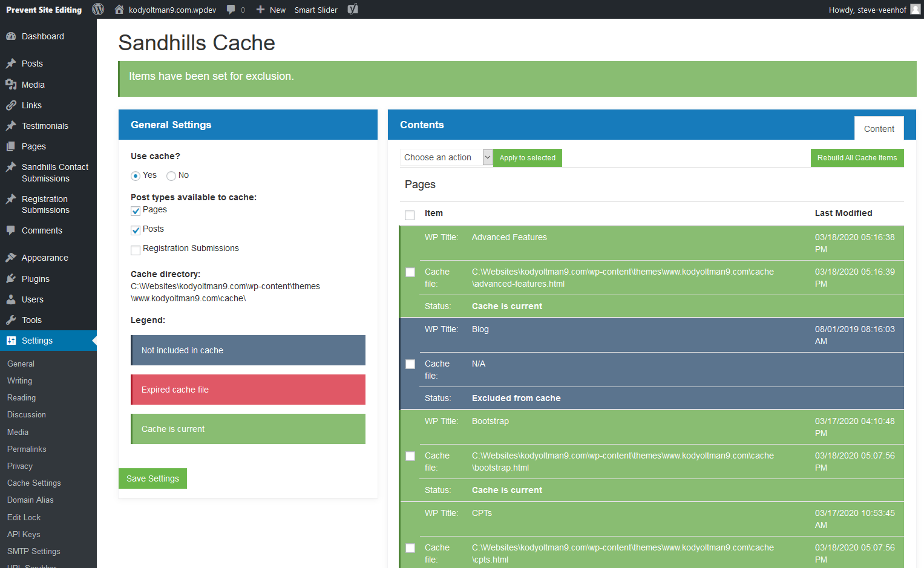Select Yes for Use cache
Viewport: 924px width, 568px height.
[x=136, y=176]
